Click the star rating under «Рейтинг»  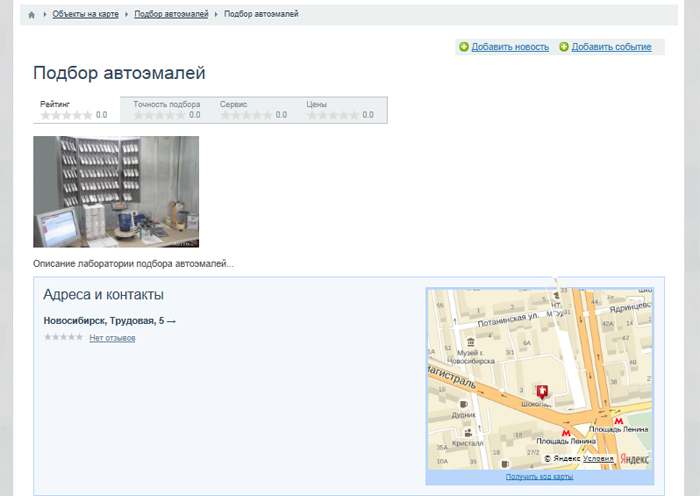click(x=67, y=115)
